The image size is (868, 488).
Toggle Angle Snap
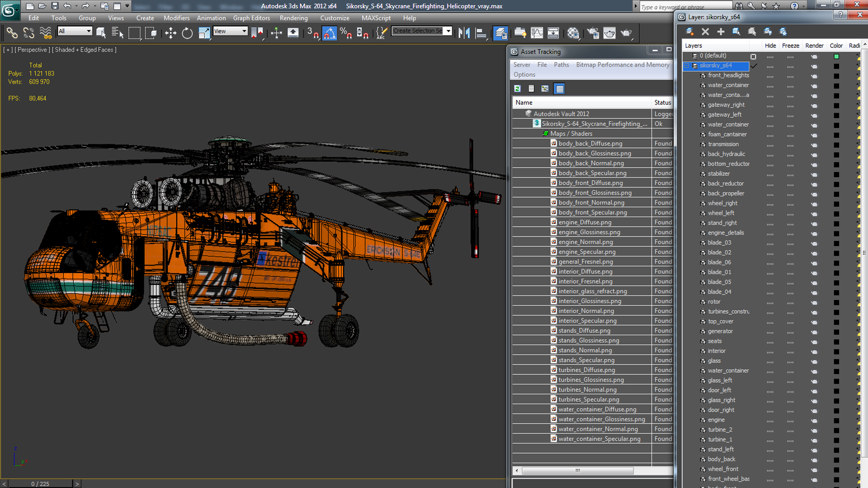point(330,33)
